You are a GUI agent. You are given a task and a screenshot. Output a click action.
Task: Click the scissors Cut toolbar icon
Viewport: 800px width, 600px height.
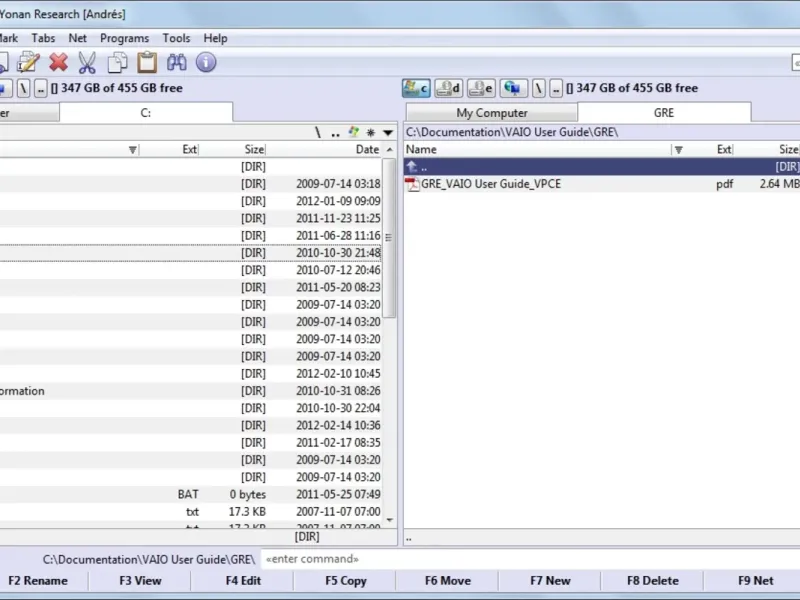pyautogui.click(x=87, y=63)
